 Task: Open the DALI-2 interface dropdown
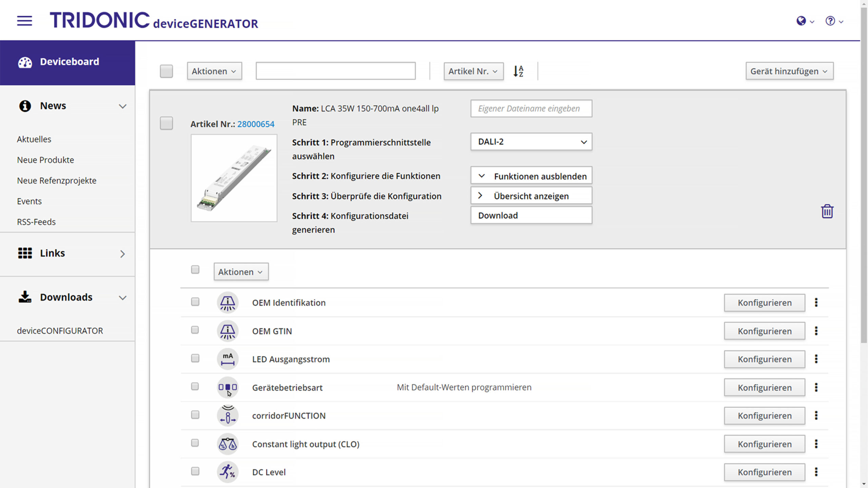point(531,142)
